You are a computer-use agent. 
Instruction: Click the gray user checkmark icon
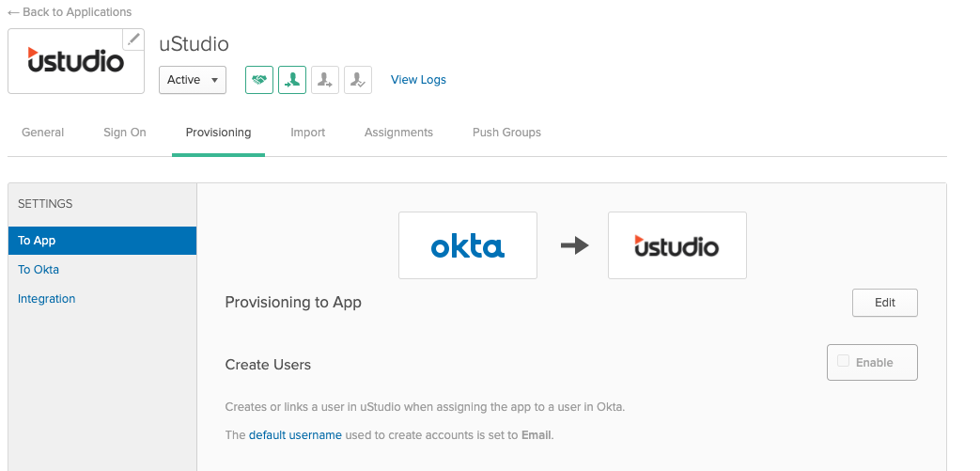click(358, 80)
